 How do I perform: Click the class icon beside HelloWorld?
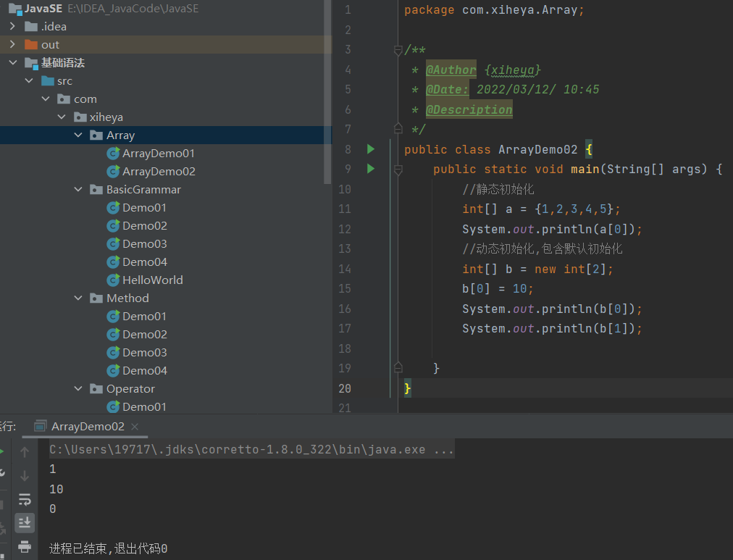pos(113,280)
